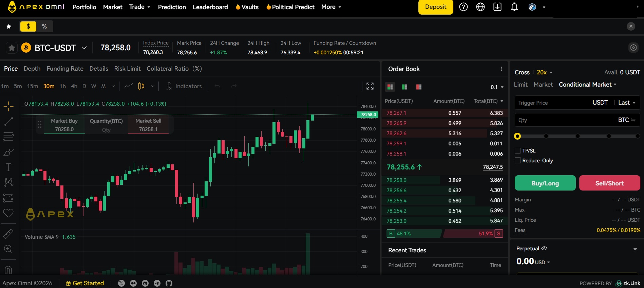Viewport: 644px width, 288px height.
Task: Select the Limit order tab
Action: coord(520,85)
